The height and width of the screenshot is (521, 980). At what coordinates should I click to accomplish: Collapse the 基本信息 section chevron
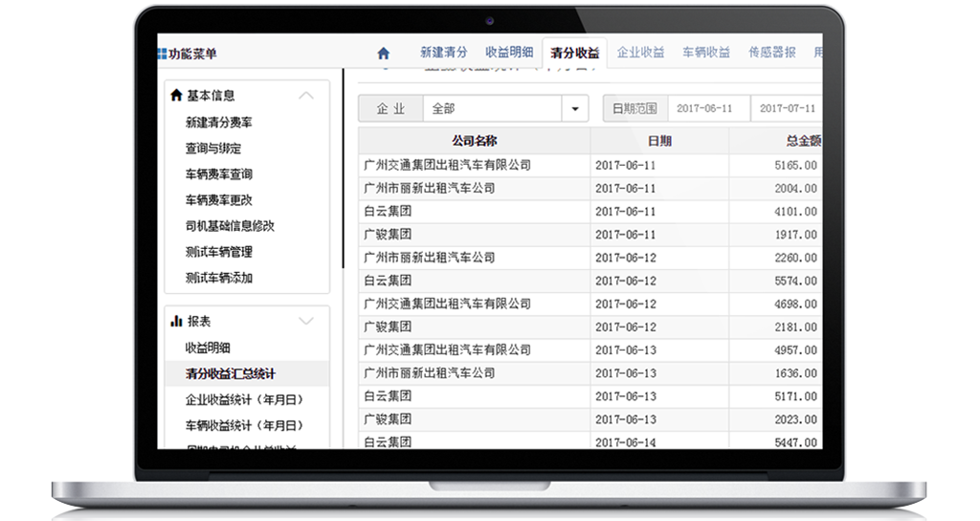pyautogui.click(x=306, y=96)
